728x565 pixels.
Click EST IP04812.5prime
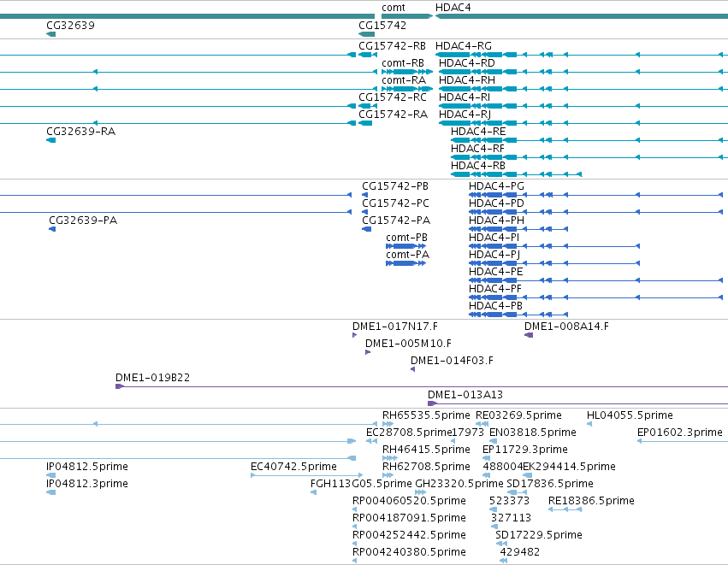(x=87, y=467)
